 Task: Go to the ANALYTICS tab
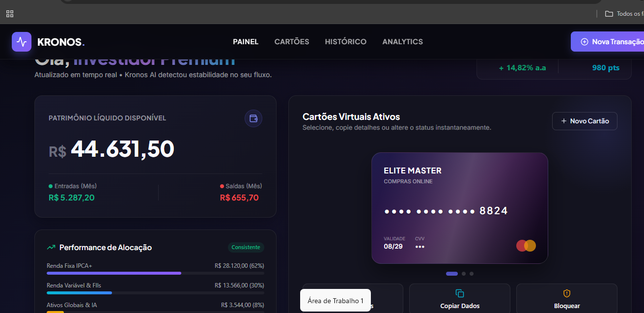(x=403, y=42)
